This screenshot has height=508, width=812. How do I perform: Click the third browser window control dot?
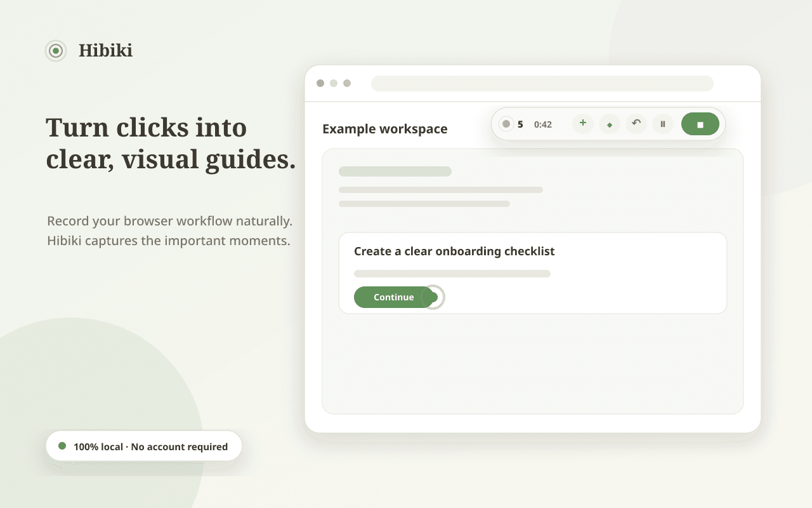[347, 83]
